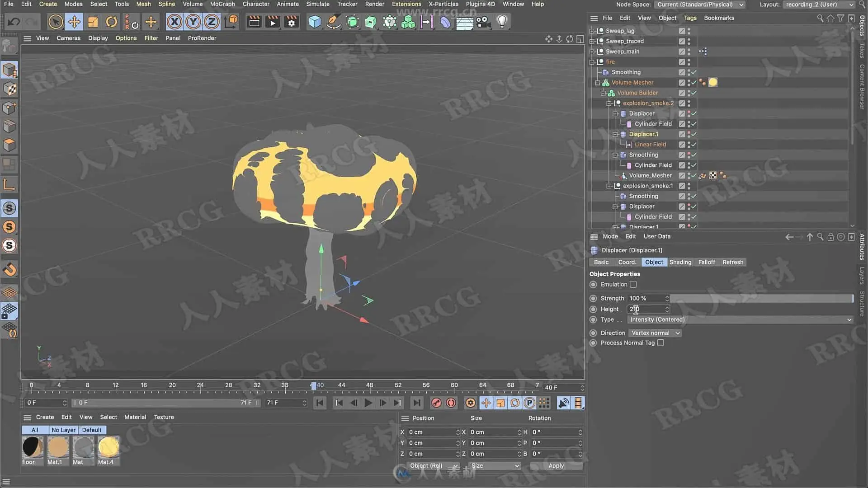Toggle the Height animation radio dot
Image resolution: width=868 pixels, height=488 pixels.
tap(593, 309)
